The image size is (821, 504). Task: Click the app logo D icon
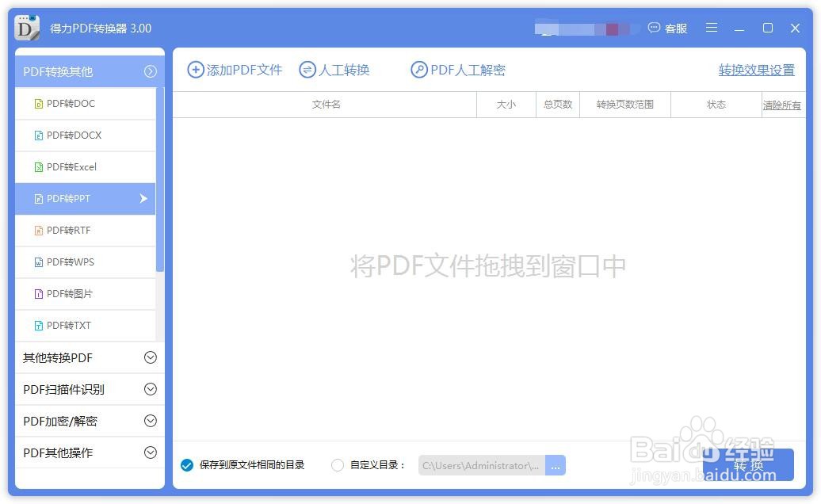[x=27, y=28]
